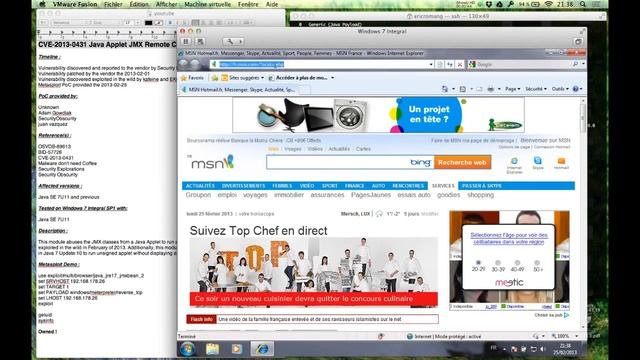Screen dimensions: 640x360
Task: Open the Fenêtre menu
Action: click(x=248, y=4)
